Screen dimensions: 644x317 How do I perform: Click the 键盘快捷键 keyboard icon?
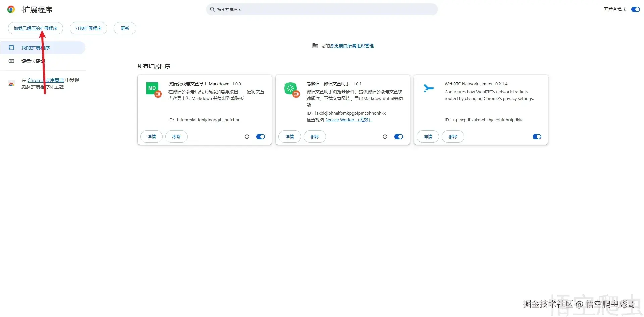click(x=11, y=61)
